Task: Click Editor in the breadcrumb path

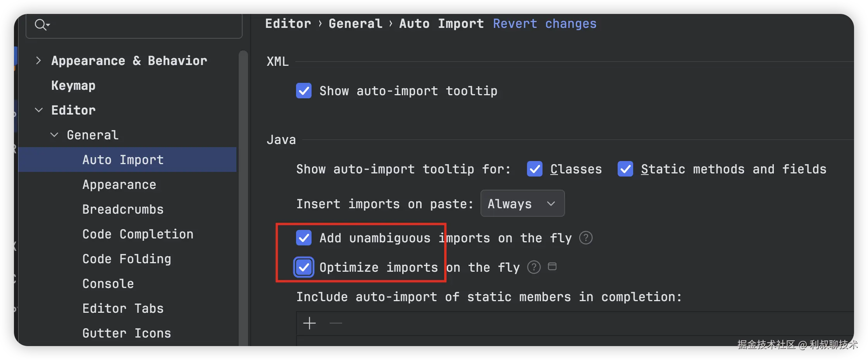Action: tap(288, 24)
